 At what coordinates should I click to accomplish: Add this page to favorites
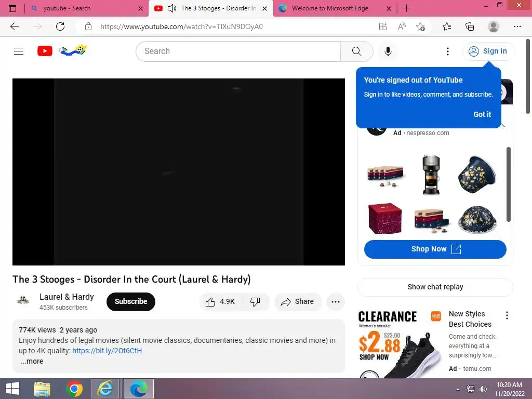point(421,26)
